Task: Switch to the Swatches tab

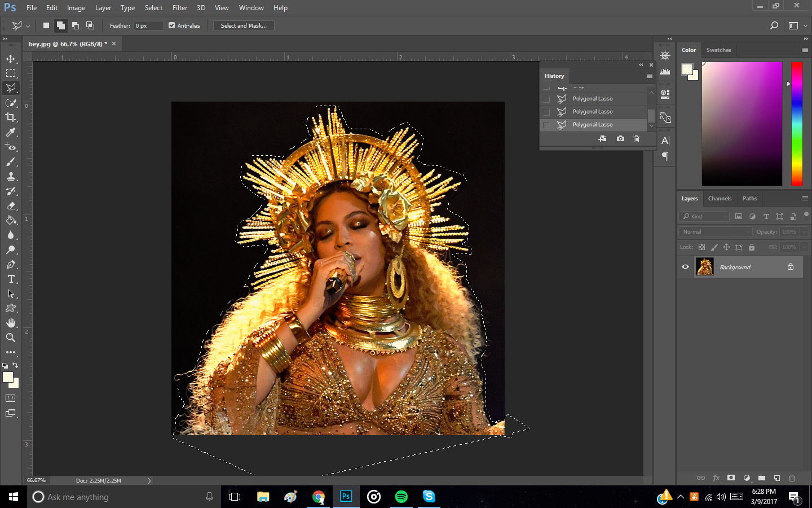Action: (x=718, y=50)
